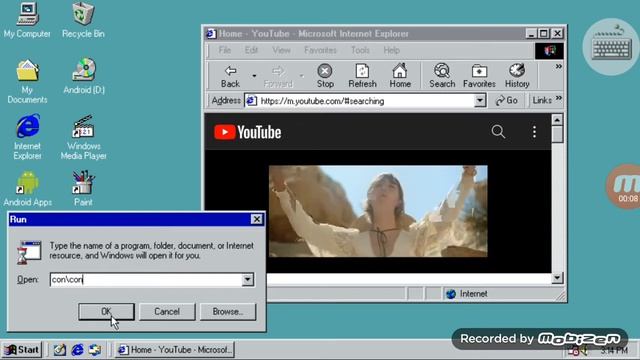Click the YouTube video thumbnail
Screen dimensions: 640x360
(x=378, y=211)
